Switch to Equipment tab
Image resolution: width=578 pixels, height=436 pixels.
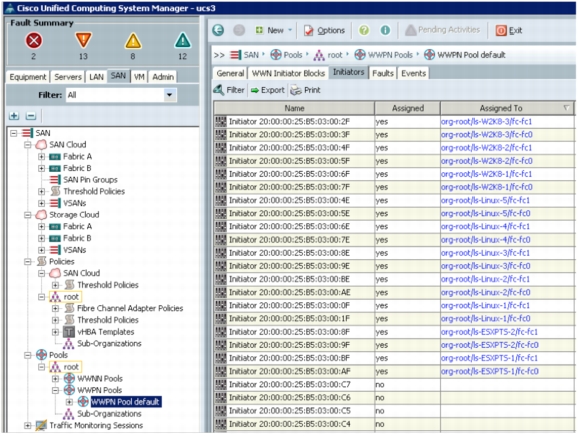28,77
